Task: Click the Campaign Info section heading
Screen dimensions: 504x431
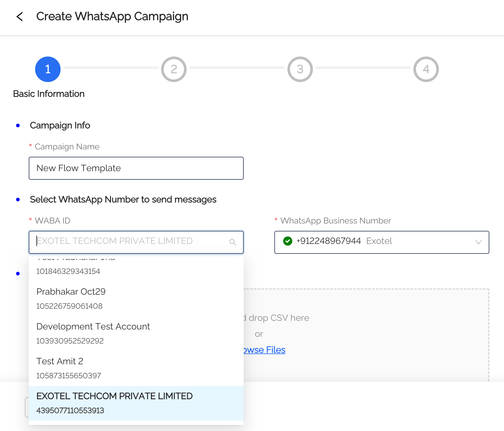Action: click(x=60, y=125)
